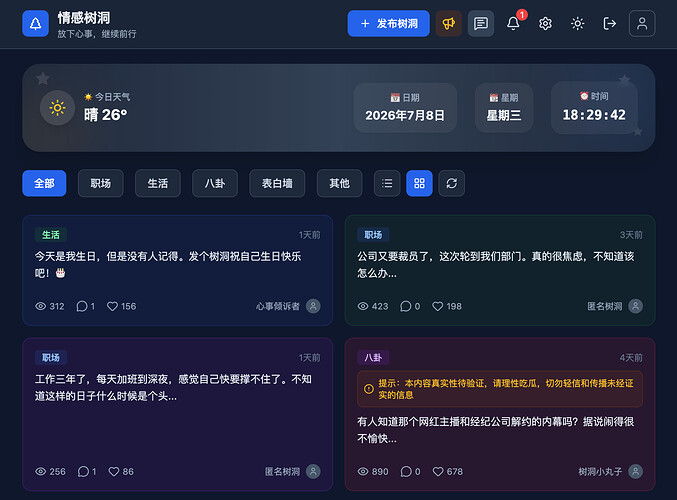Click 职场 tag on overtime post
Viewport: 677px width, 500px height.
(x=51, y=358)
